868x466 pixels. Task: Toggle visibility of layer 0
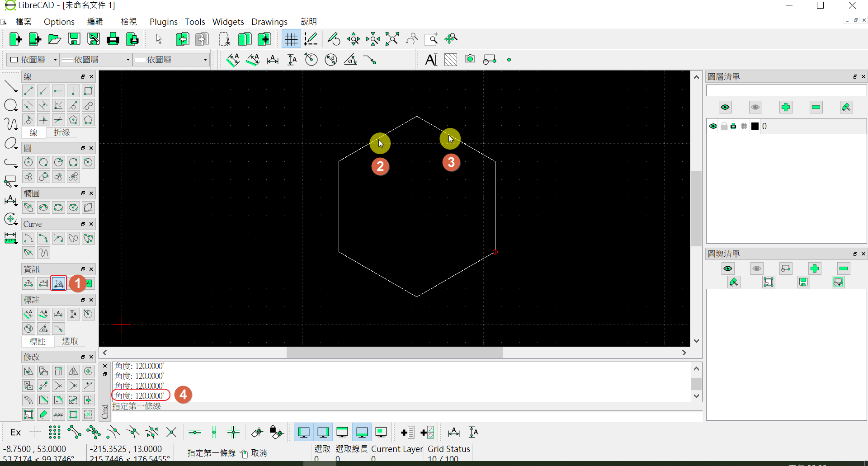[x=713, y=126]
